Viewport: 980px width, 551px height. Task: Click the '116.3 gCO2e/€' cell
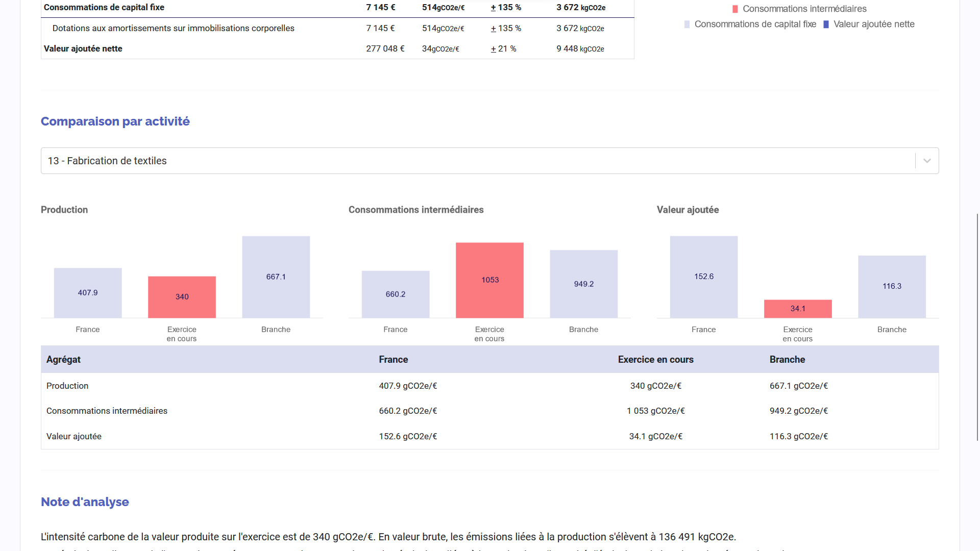pyautogui.click(x=799, y=437)
